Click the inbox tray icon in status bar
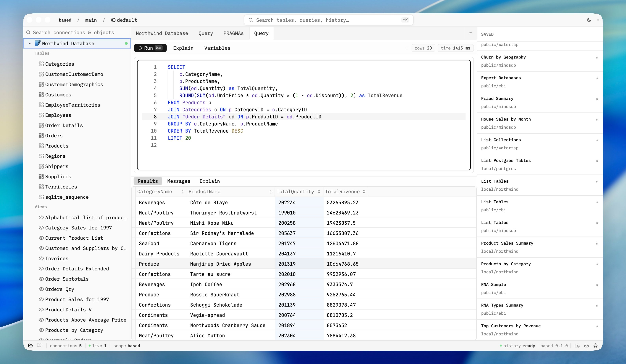 pyautogui.click(x=586, y=345)
